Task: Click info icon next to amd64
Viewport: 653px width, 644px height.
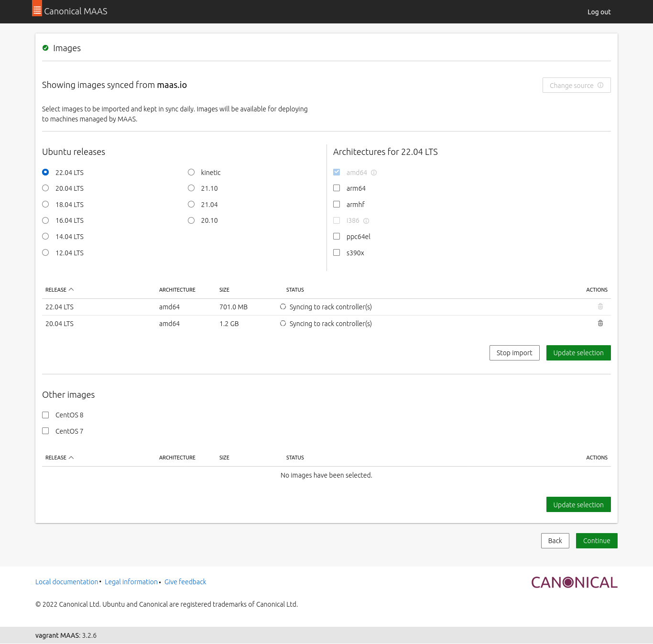Action: tap(374, 173)
